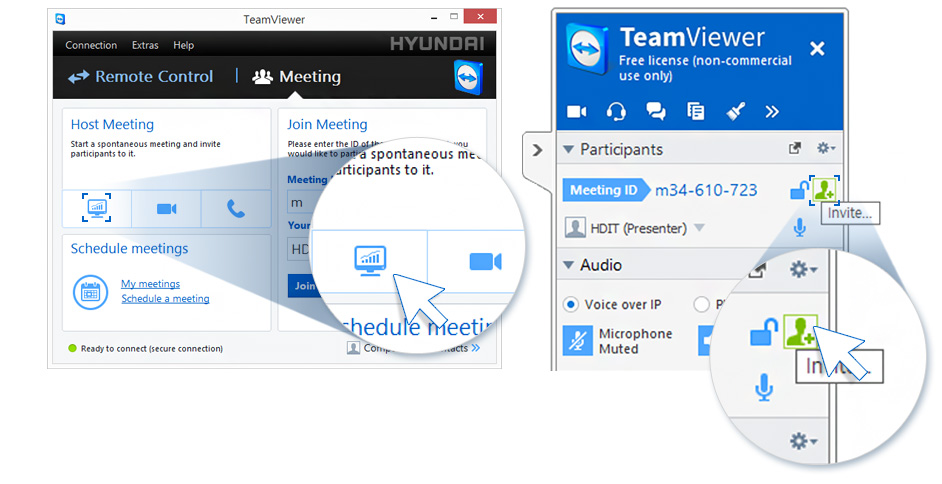Select the radio option right of Voice over IP

701,304
